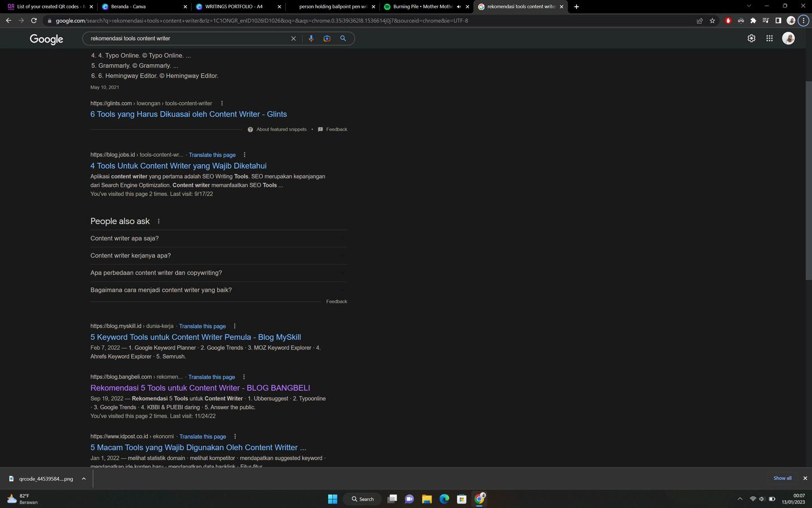
Task: Open 'About featured snippets' info
Action: click(x=277, y=129)
